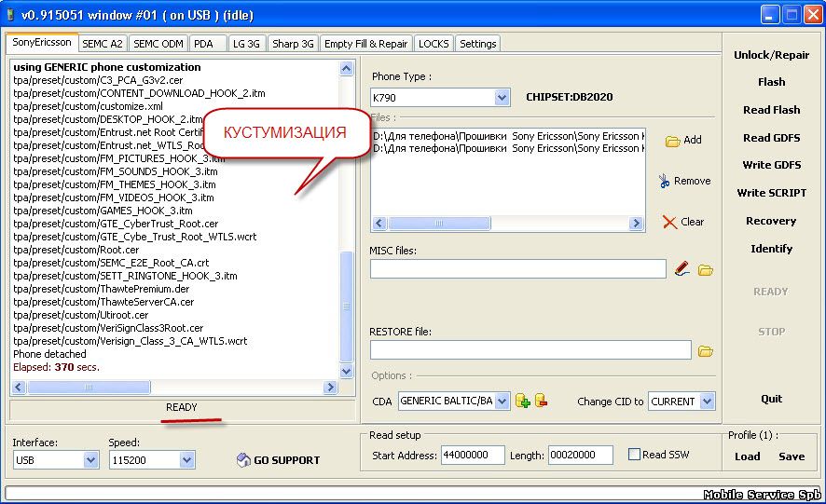Click the MISC files input field
This screenshot has height=504, width=826.
tap(517, 269)
